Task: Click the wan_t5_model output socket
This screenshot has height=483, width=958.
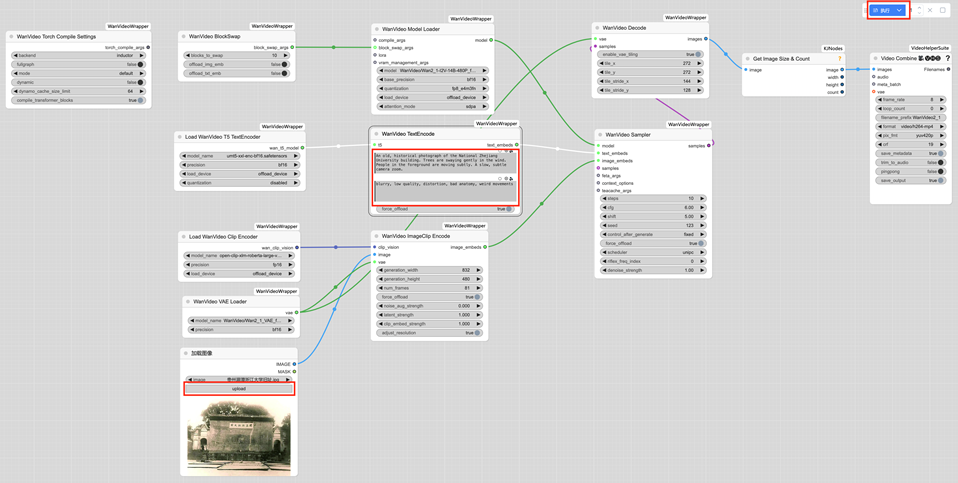Action: (x=302, y=148)
